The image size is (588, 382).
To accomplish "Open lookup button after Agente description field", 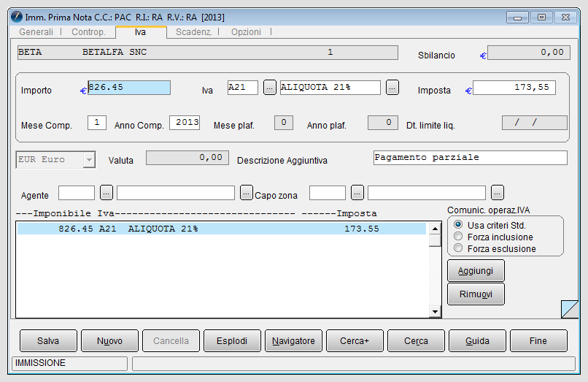I will [246, 193].
